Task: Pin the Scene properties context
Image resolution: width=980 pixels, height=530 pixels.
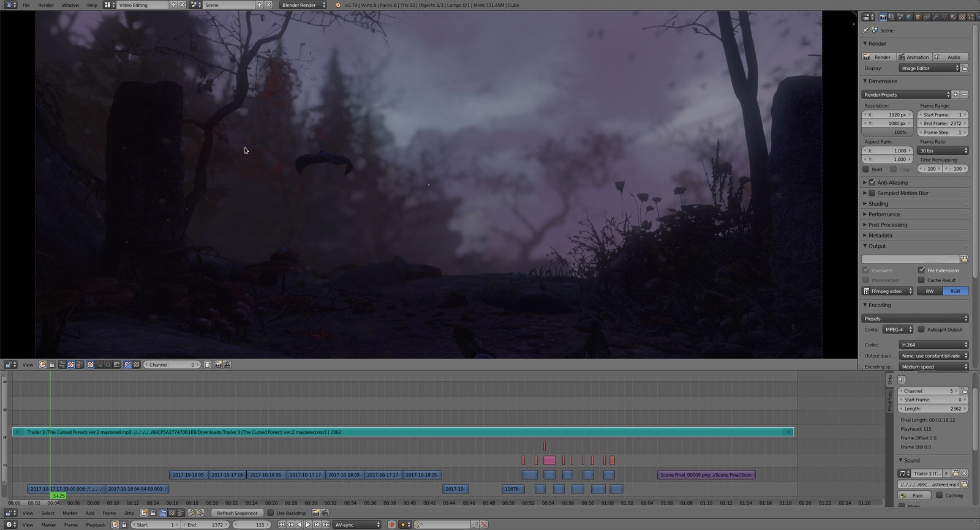Action: [865, 30]
